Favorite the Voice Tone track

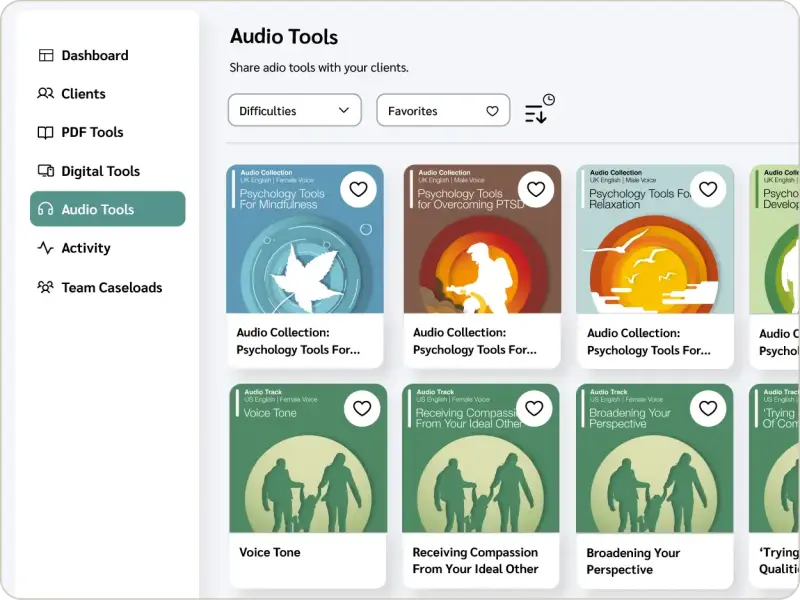click(x=362, y=408)
